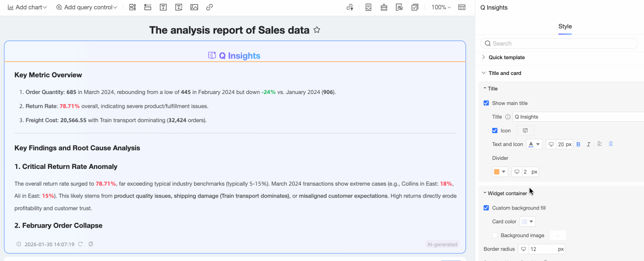644x261 pixels.
Task: Apply bold to the title text
Action: [x=578, y=144]
